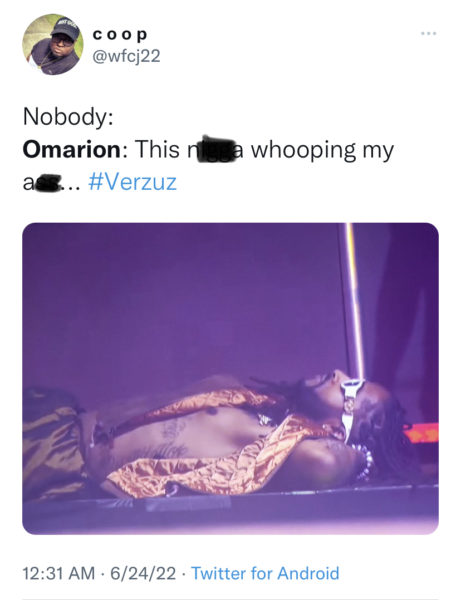Click the light beam in the photo

pos(355,300)
